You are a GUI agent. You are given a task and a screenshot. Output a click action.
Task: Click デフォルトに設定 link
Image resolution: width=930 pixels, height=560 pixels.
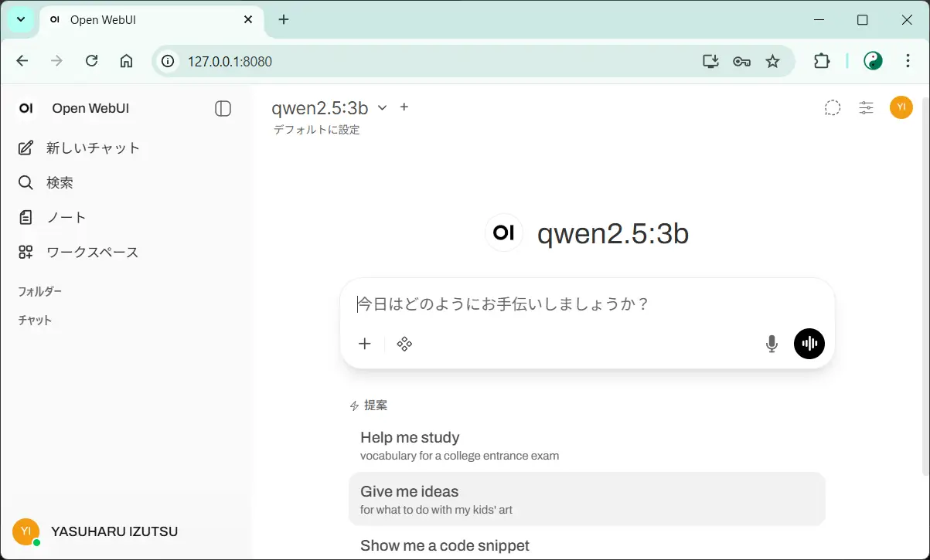pyautogui.click(x=317, y=130)
